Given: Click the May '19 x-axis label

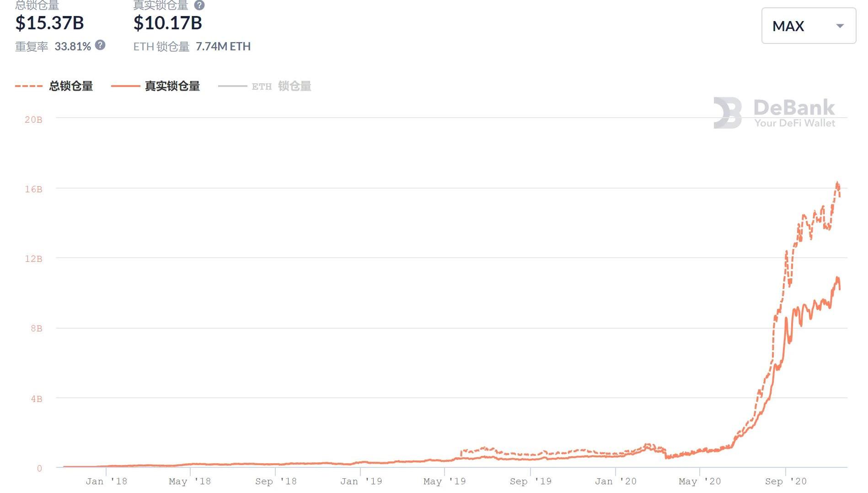Looking at the screenshot, I should [444, 481].
